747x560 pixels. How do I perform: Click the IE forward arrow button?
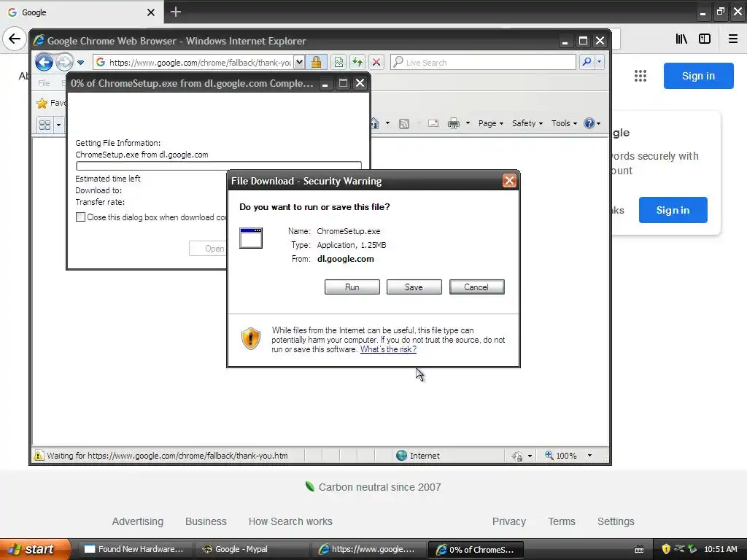(64, 63)
